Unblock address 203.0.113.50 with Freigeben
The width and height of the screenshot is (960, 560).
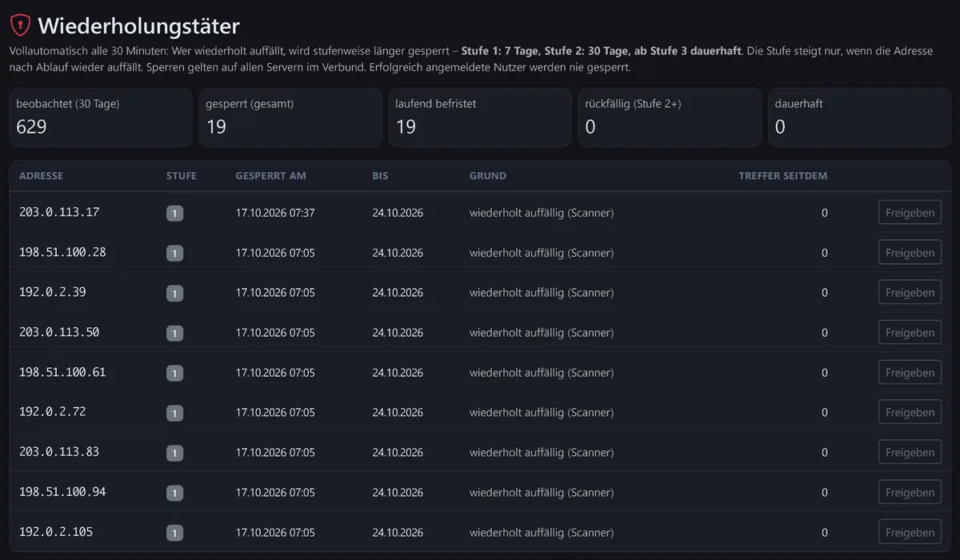pyautogui.click(x=910, y=333)
